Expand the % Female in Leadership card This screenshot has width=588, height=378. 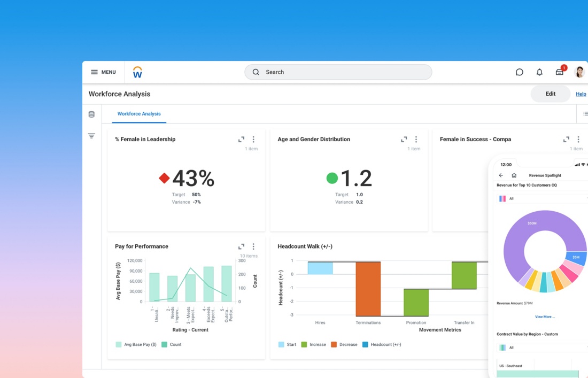pos(241,140)
